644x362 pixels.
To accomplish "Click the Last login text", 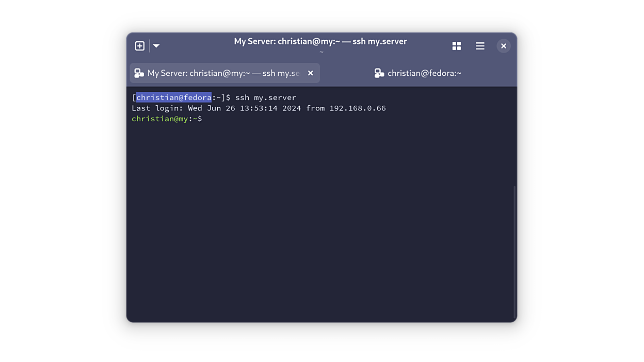I will click(157, 108).
